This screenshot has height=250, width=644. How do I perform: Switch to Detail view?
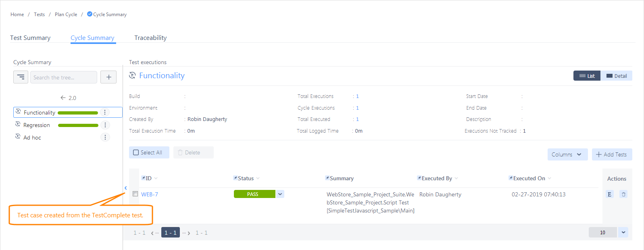pos(617,76)
